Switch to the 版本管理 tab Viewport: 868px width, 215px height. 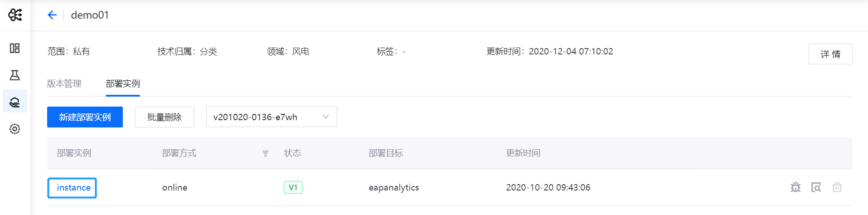[x=64, y=83]
